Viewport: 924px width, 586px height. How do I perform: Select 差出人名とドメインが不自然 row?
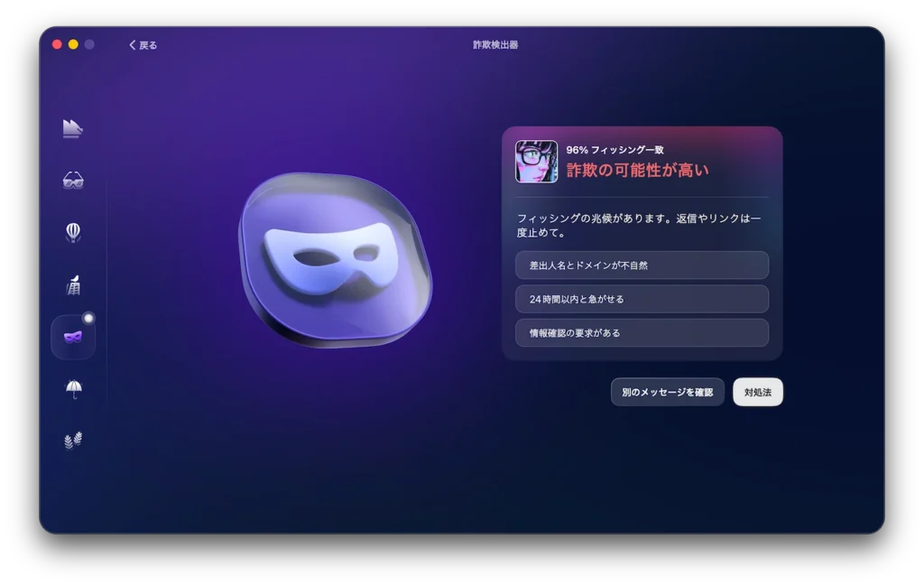[642, 265]
